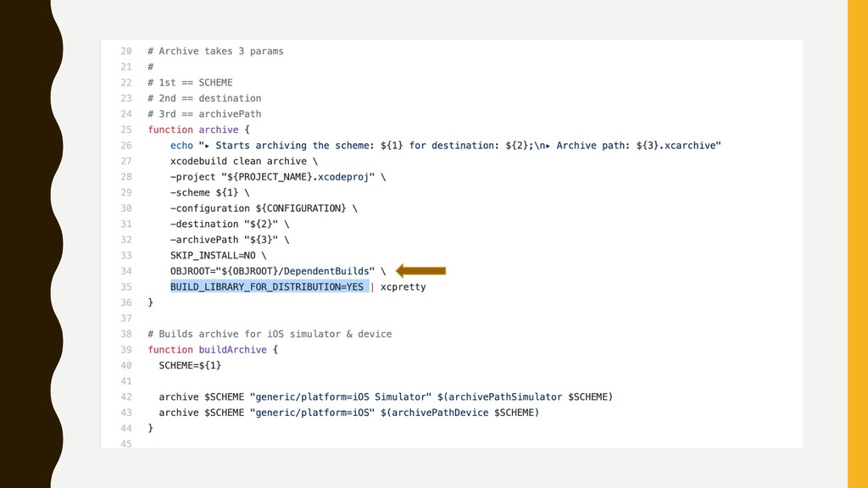The height and width of the screenshot is (488, 868).
Task: Click 'SCHEME=${1}' assignment on line 40
Action: pyautogui.click(x=190, y=365)
